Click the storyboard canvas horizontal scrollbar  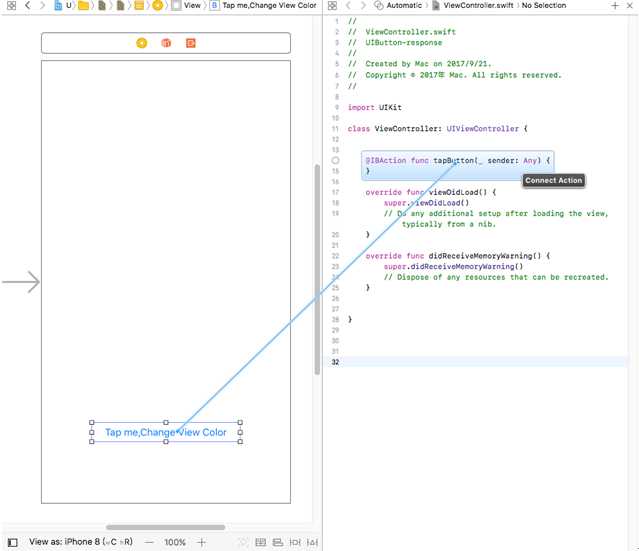coord(165,527)
